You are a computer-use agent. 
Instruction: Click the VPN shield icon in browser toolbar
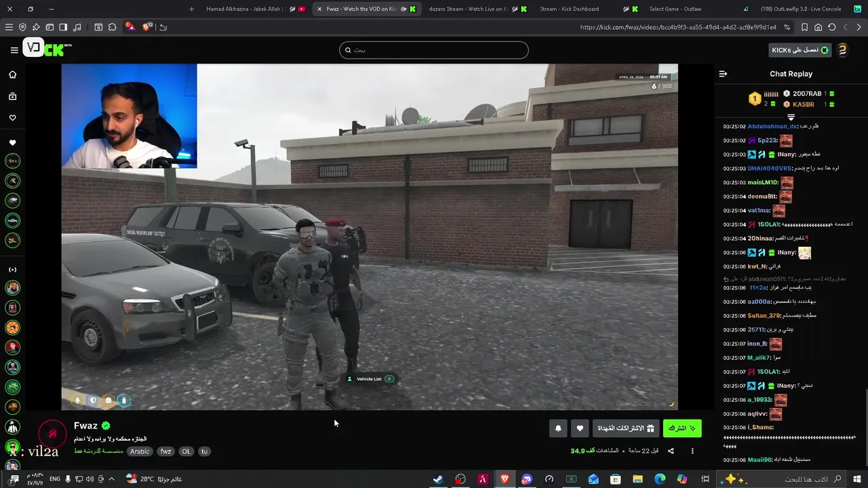tap(22, 27)
